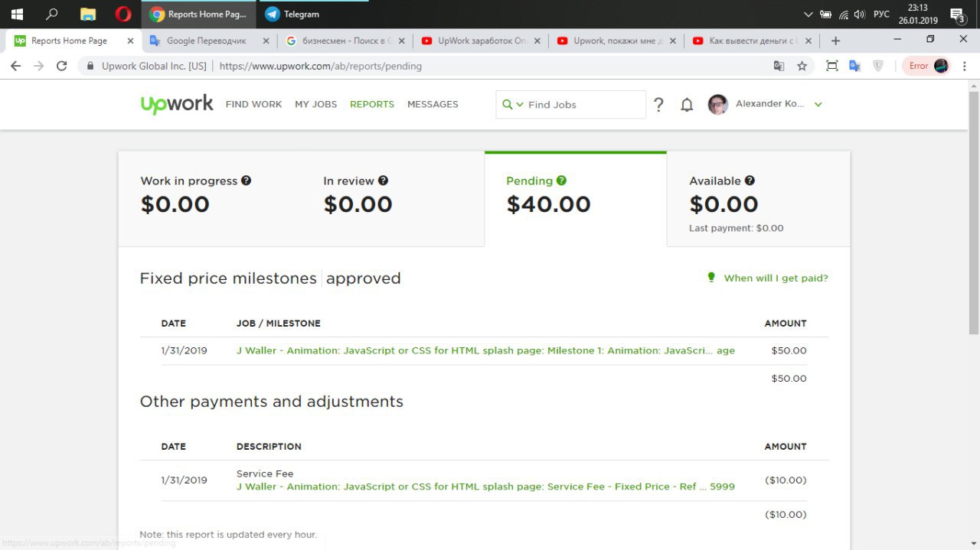This screenshot has height=550, width=980.
Task: Open the Windows Start menu
Action: [x=17, y=14]
